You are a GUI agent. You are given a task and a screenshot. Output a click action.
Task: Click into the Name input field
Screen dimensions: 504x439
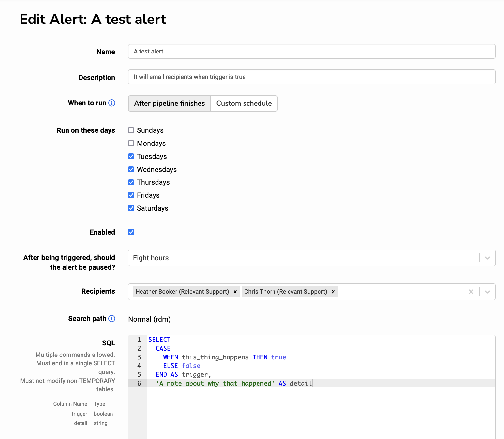coord(311,52)
